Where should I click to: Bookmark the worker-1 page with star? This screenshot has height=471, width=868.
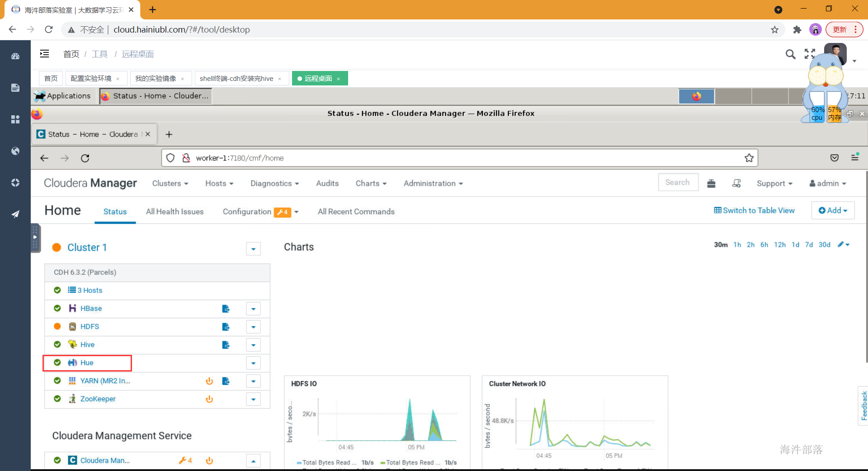tap(749, 158)
